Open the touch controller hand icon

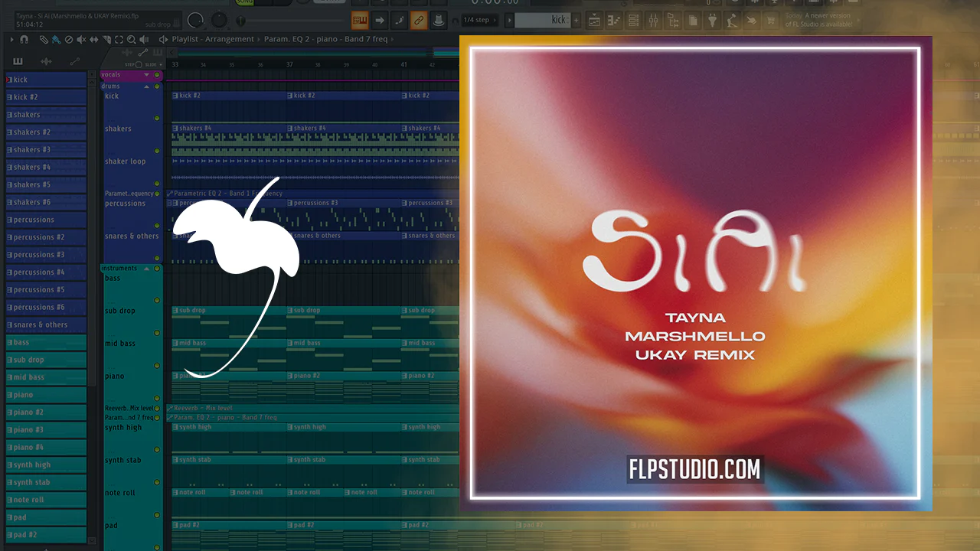click(x=751, y=21)
